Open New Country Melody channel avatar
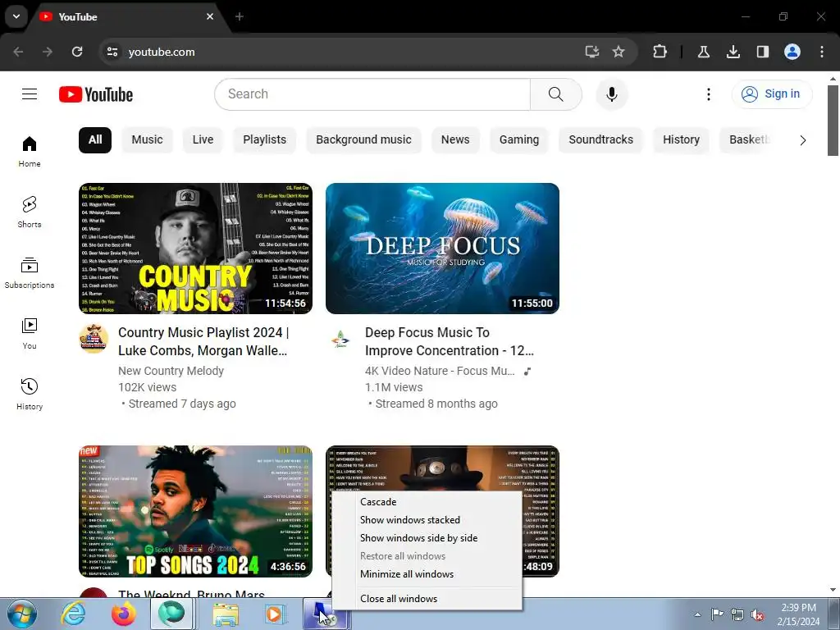Screen dimensions: 840x630 94,339
